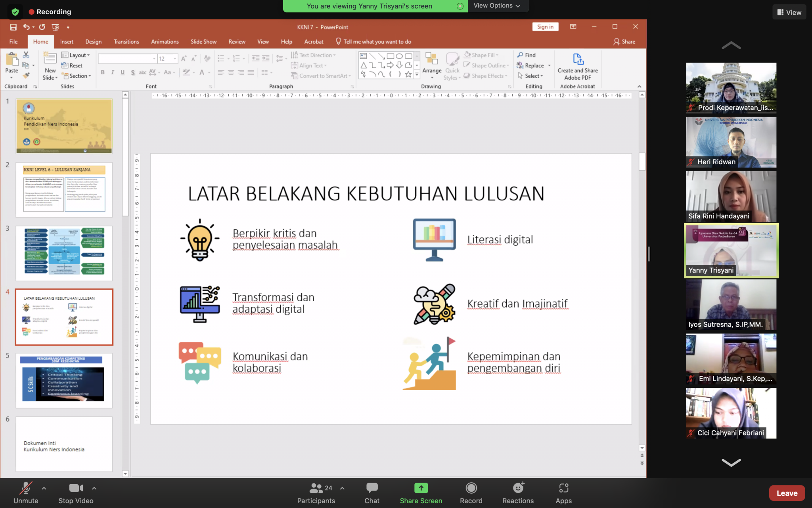Stop Video camera toggle
812x508 pixels.
pyautogui.click(x=76, y=493)
